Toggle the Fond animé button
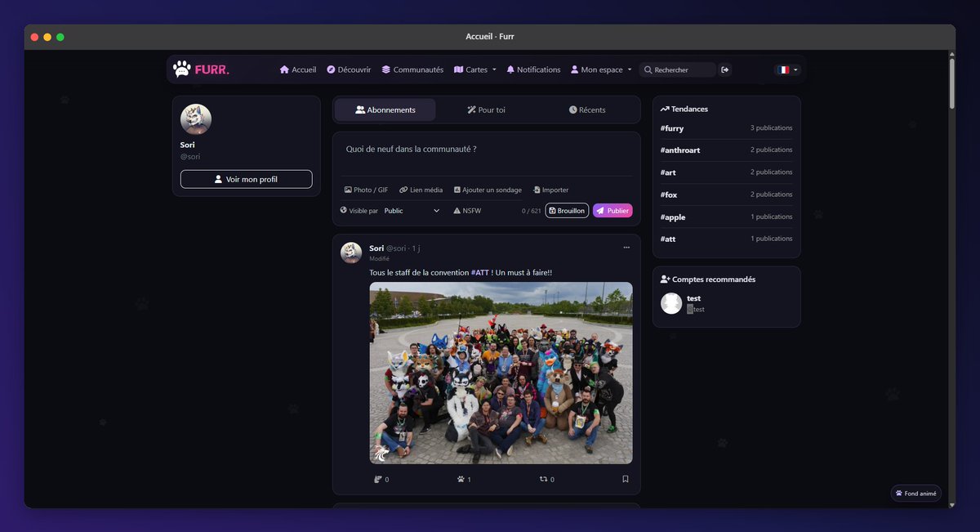 click(915, 494)
